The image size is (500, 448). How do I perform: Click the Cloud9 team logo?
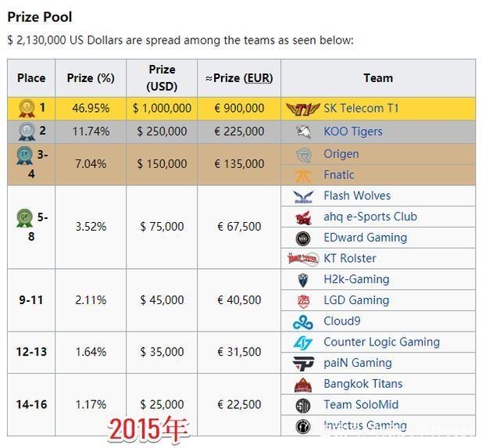tap(303, 321)
